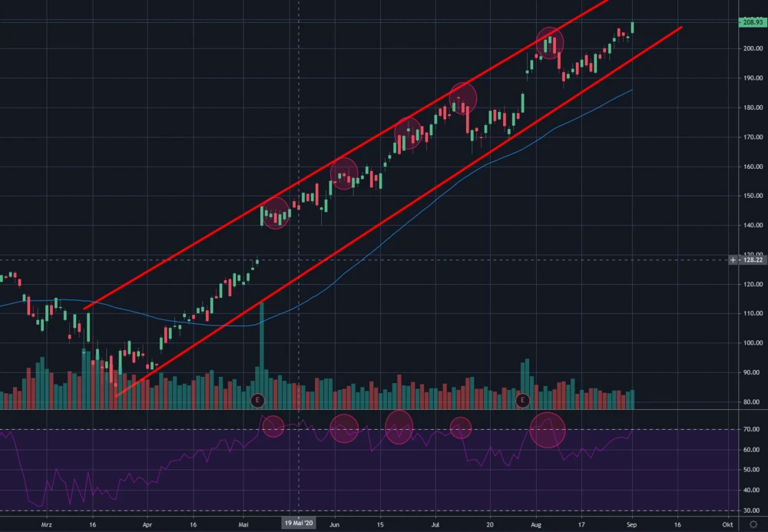Open chart settings gear icon

[753, 524]
